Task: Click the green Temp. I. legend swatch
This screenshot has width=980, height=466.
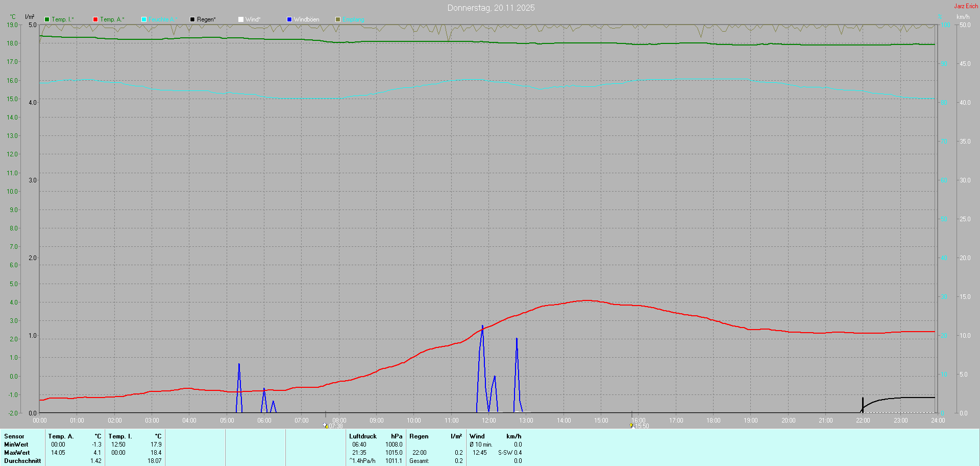Action: (47, 19)
